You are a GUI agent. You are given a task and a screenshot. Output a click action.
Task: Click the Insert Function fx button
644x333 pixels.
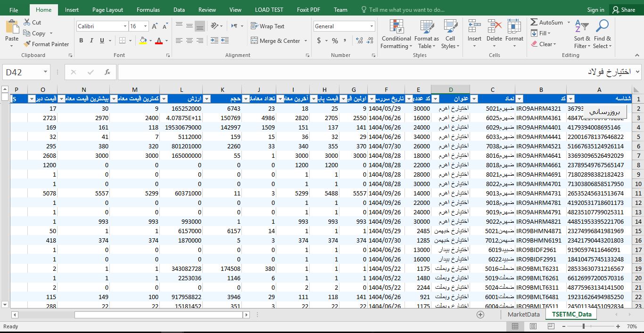click(x=107, y=72)
